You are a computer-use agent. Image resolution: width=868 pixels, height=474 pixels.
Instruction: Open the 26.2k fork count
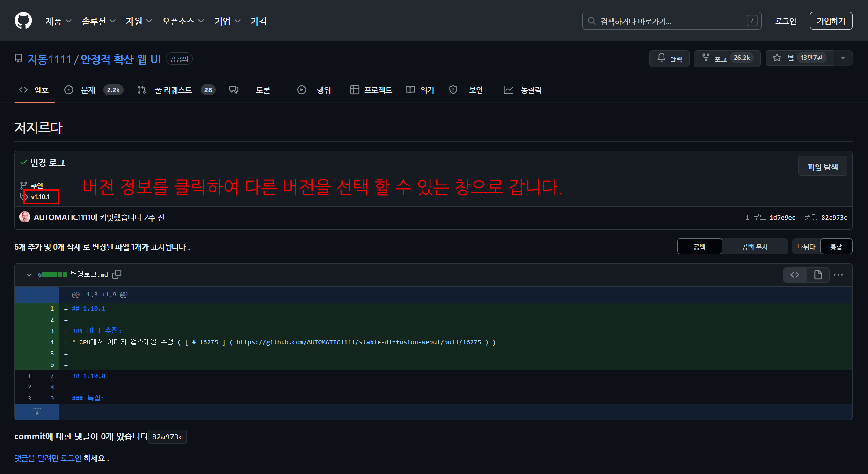742,58
